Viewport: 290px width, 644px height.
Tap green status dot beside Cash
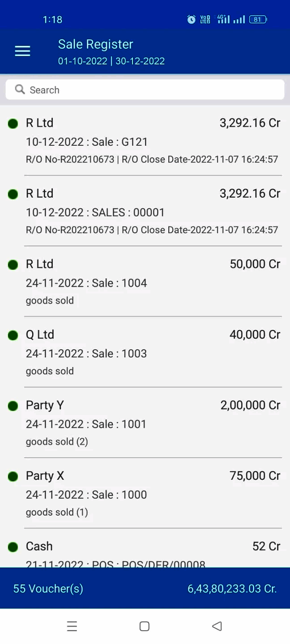coord(13,547)
